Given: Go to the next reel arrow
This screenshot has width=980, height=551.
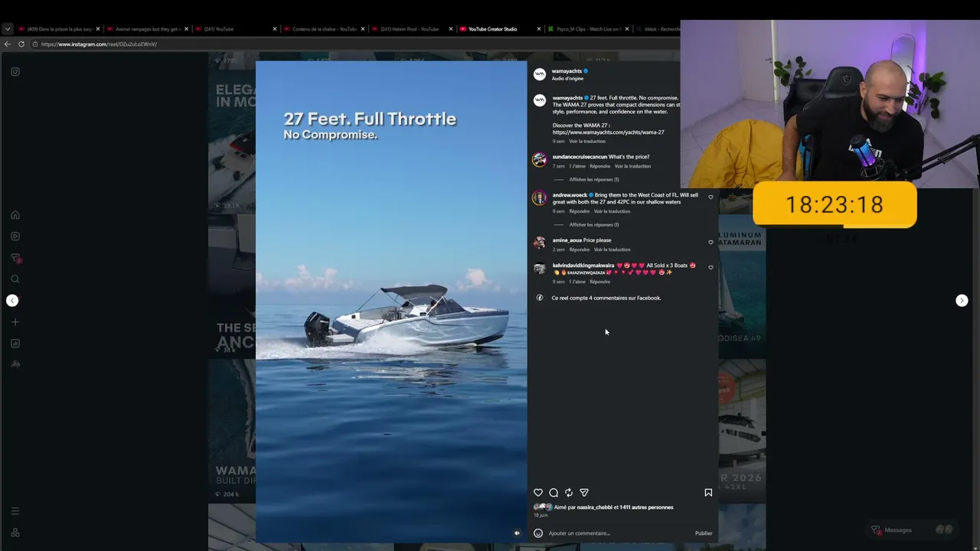Looking at the screenshot, I should point(962,301).
